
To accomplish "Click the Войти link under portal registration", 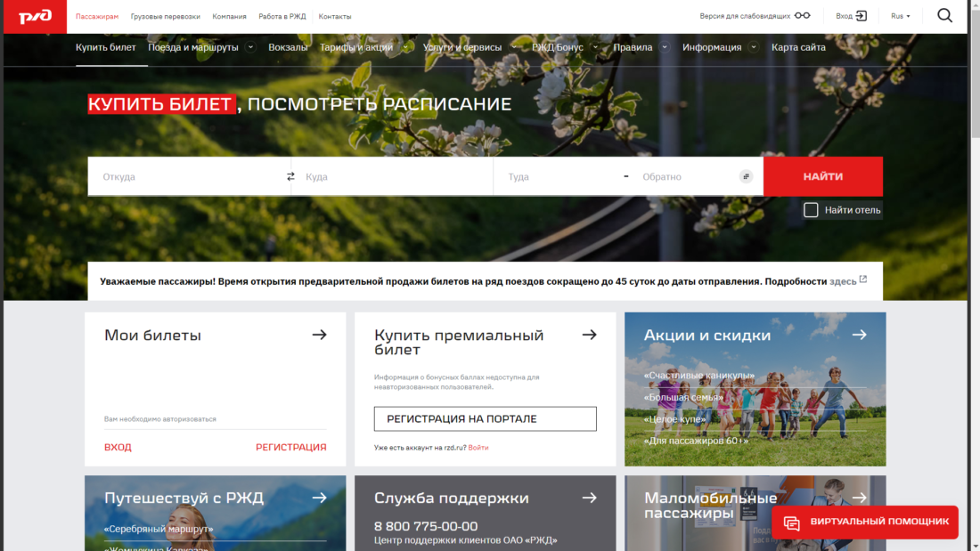I will pyautogui.click(x=478, y=448).
